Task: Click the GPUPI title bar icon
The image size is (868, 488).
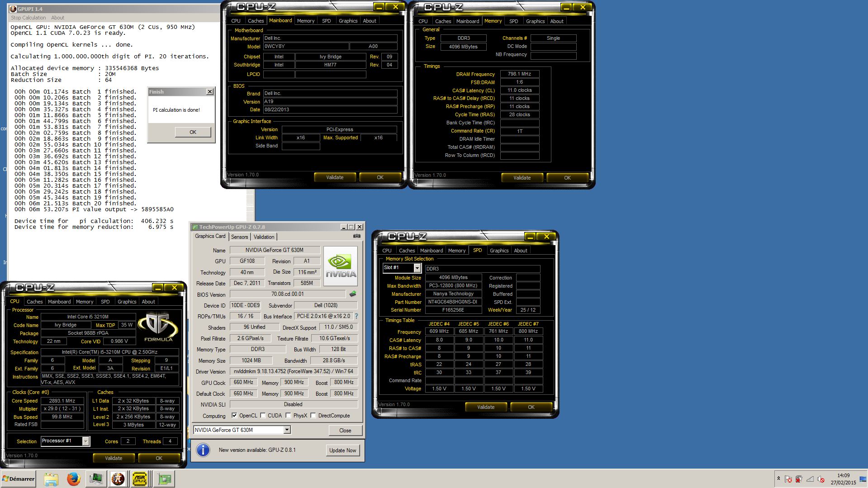Action: point(13,9)
